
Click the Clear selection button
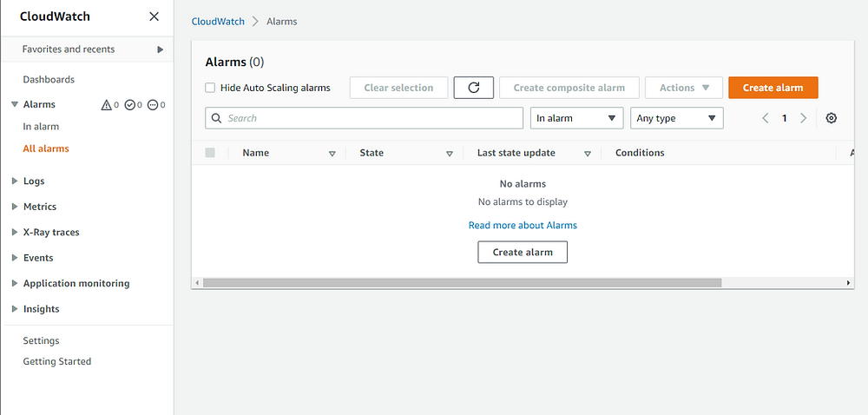click(398, 88)
